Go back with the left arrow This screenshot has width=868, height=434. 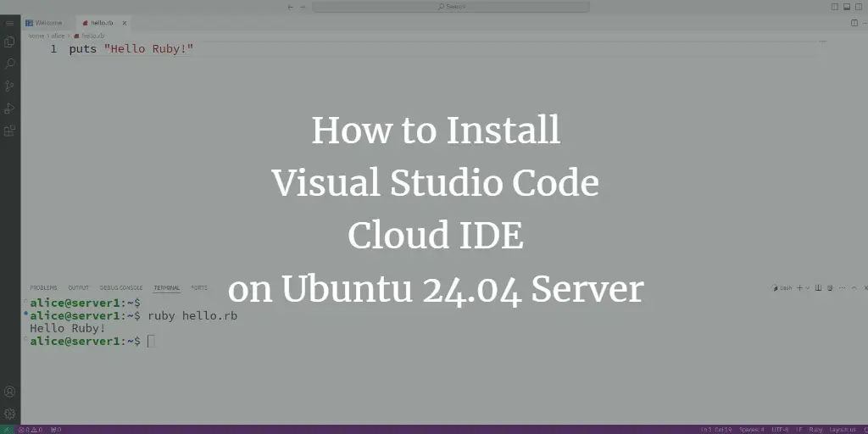[x=291, y=7]
